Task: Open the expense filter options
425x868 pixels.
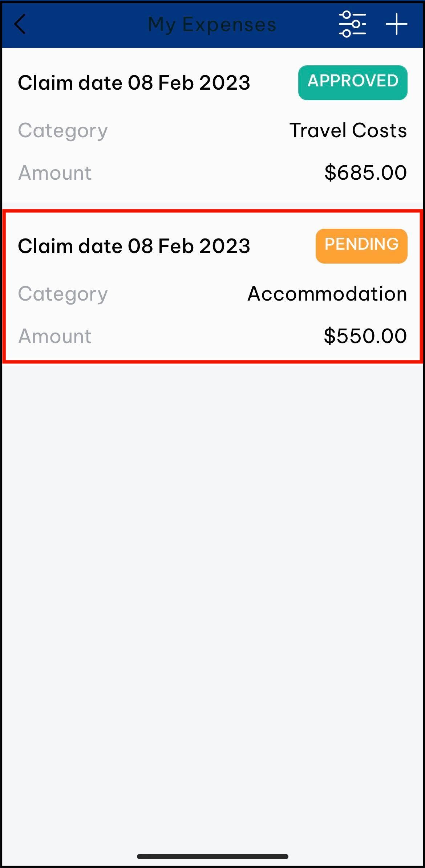Action: pyautogui.click(x=352, y=24)
